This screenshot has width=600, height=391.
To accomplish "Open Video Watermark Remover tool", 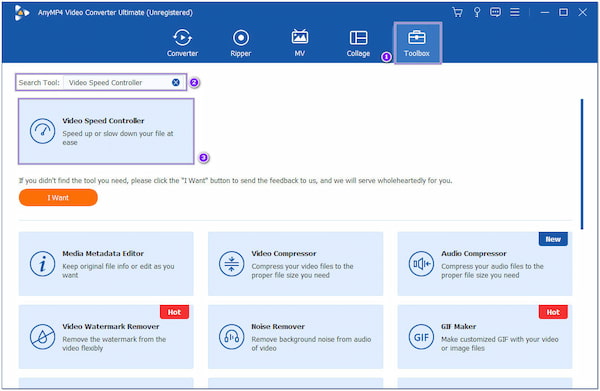I will point(106,337).
